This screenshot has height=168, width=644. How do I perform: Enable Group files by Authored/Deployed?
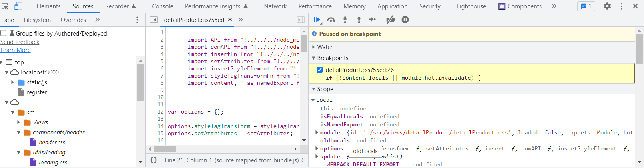point(4,33)
